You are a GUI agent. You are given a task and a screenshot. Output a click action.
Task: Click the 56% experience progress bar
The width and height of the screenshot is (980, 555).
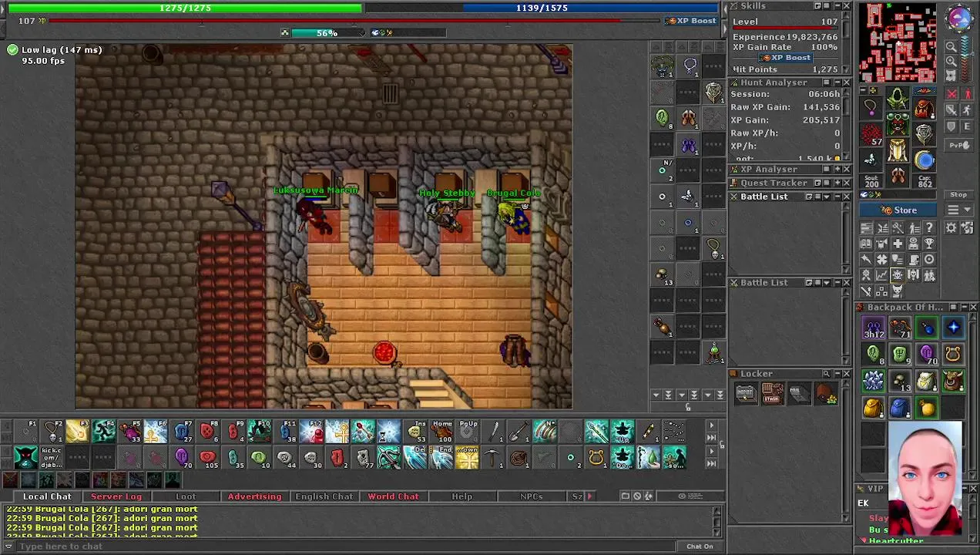(327, 33)
